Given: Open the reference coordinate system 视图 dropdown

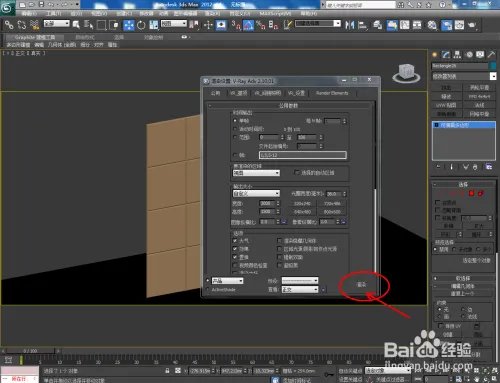Looking at the screenshot, I should [174, 23].
